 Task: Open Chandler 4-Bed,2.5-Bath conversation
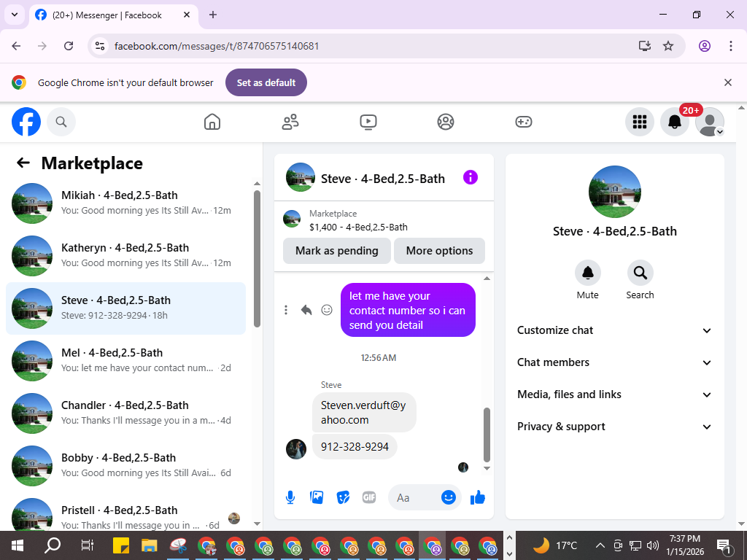coord(125,413)
